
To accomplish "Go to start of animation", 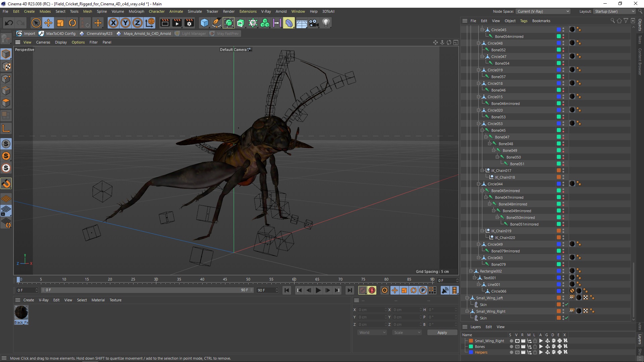I will [287, 290].
